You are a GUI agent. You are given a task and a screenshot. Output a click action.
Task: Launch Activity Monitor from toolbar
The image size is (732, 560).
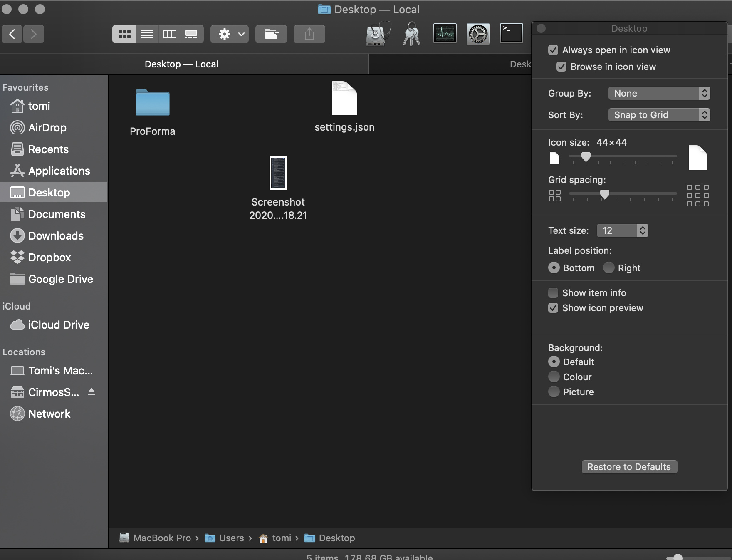tap(445, 33)
